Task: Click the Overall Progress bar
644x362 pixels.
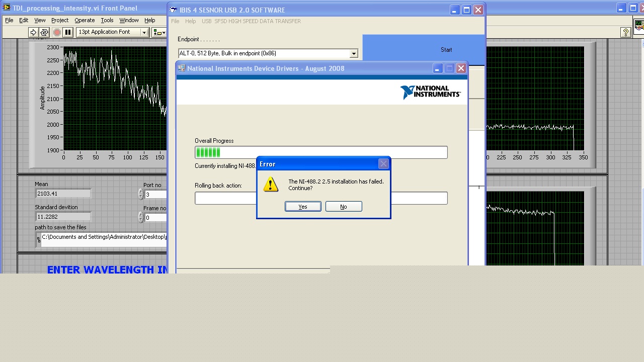Action: point(321,152)
